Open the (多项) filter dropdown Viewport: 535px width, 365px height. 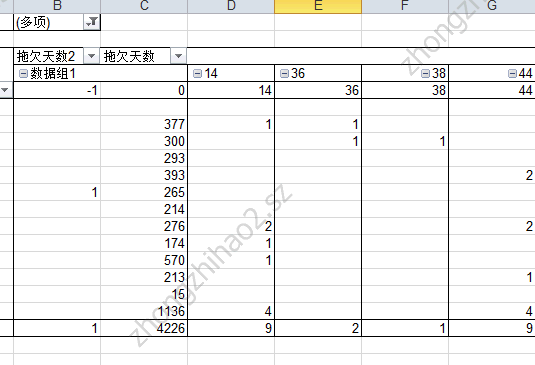pyautogui.click(x=92, y=22)
